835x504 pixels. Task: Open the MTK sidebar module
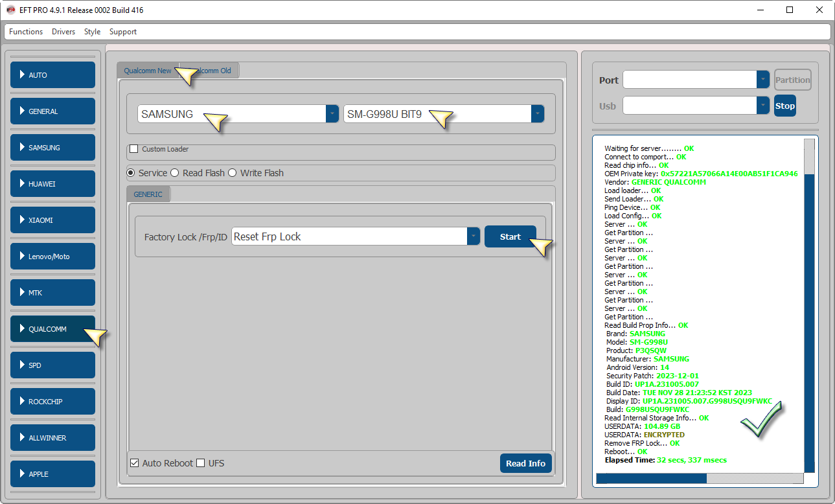point(52,293)
